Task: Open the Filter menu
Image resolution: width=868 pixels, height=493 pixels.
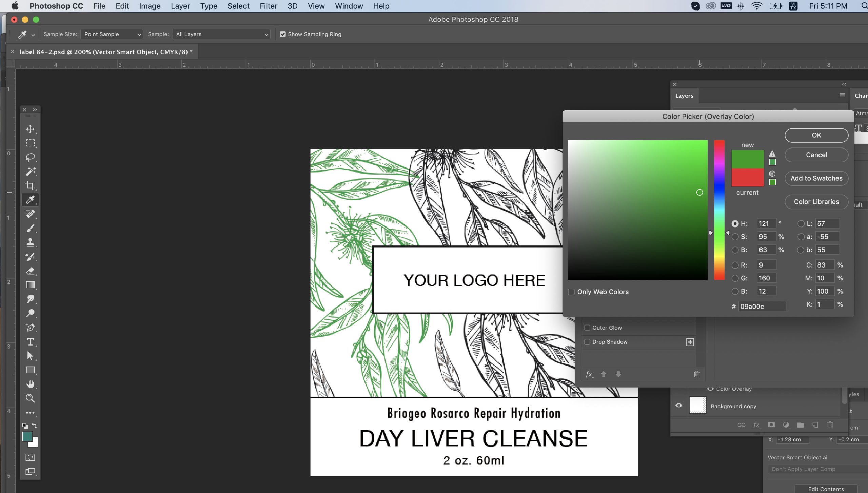Action: pyautogui.click(x=268, y=6)
